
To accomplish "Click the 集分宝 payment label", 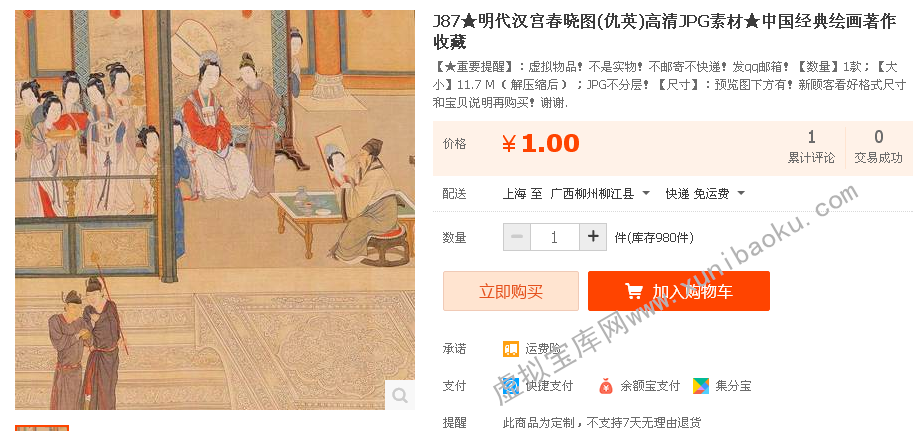I will tap(733, 386).
